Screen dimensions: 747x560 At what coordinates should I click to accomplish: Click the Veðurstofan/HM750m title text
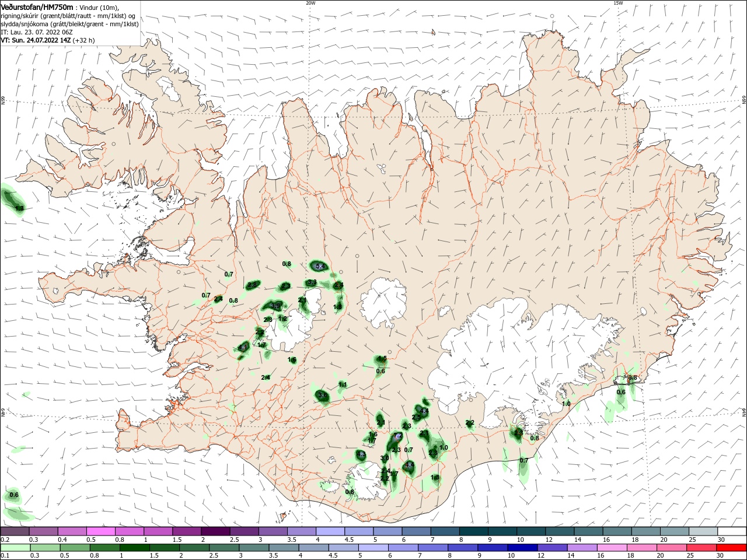[x=37, y=6]
